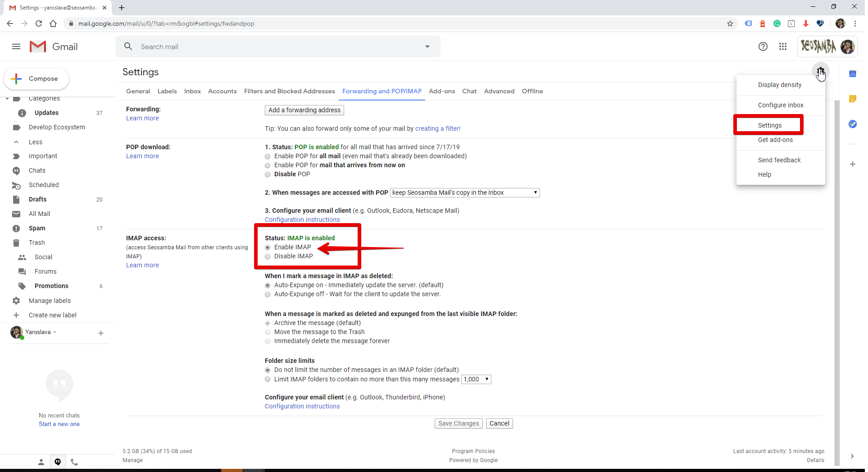This screenshot has height=472, width=868.
Task: Reload the page in browser
Action: 39,23
